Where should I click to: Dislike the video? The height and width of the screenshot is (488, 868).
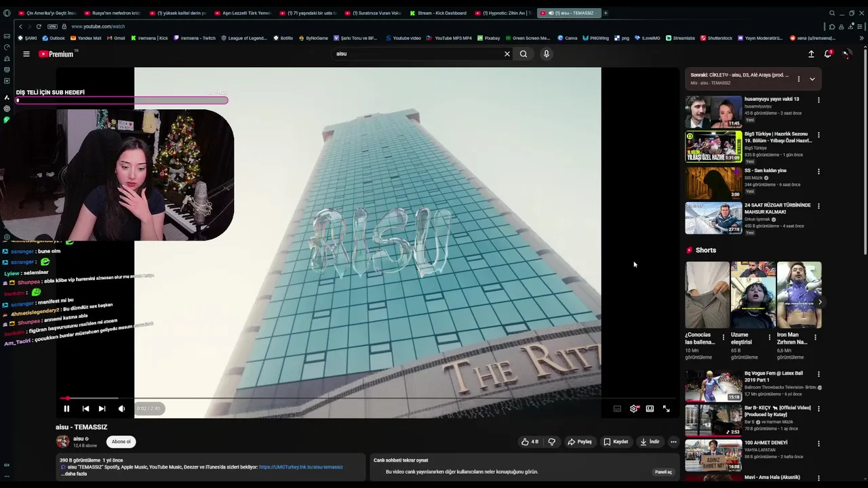(551, 442)
